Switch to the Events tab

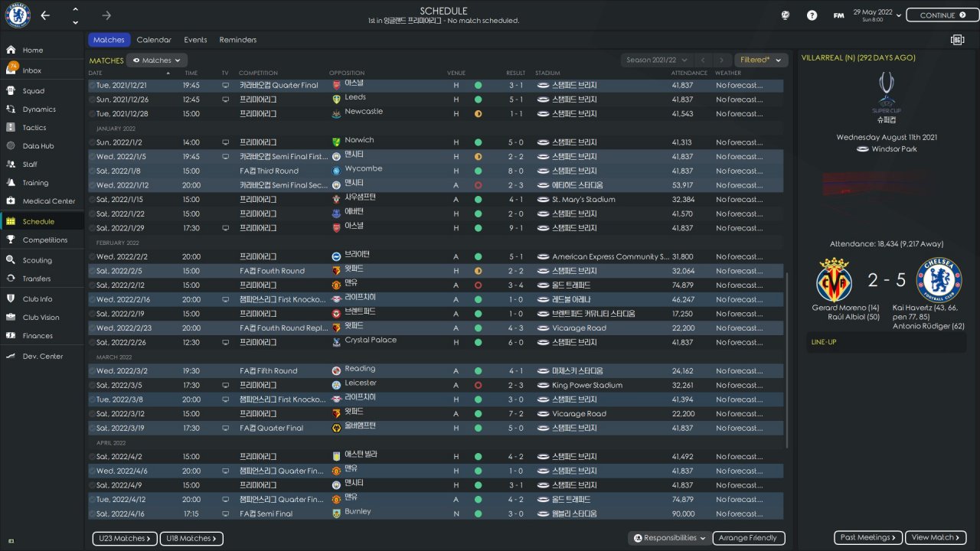pos(195,40)
